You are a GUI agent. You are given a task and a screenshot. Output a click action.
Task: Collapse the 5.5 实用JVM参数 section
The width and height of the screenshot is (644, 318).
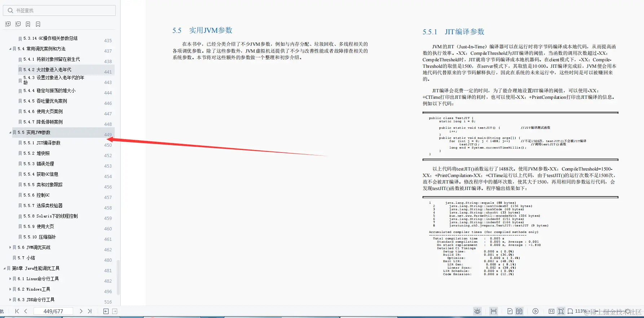tap(10, 132)
